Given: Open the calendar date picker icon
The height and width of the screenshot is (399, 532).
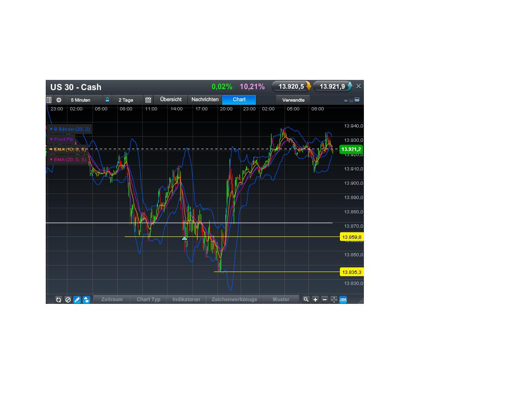Looking at the screenshot, I should pos(148,100).
